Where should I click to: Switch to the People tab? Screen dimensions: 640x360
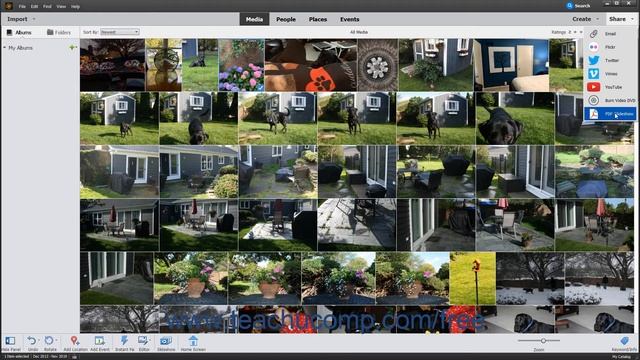point(286,19)
